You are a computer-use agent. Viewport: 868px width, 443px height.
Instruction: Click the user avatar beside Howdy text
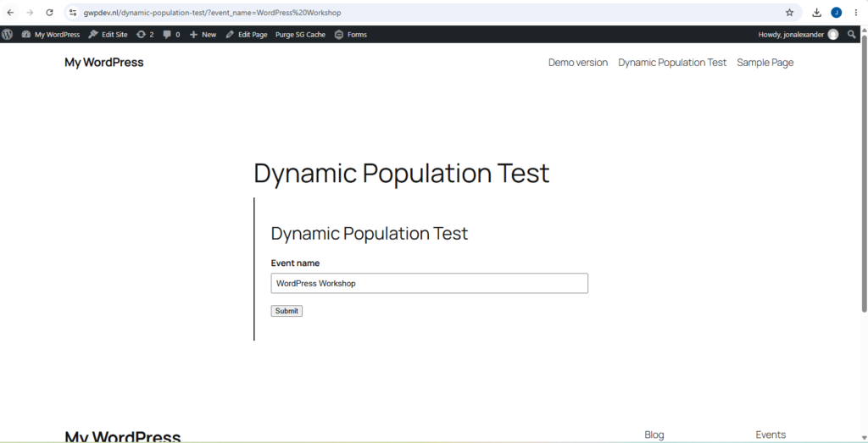point(833,34)
